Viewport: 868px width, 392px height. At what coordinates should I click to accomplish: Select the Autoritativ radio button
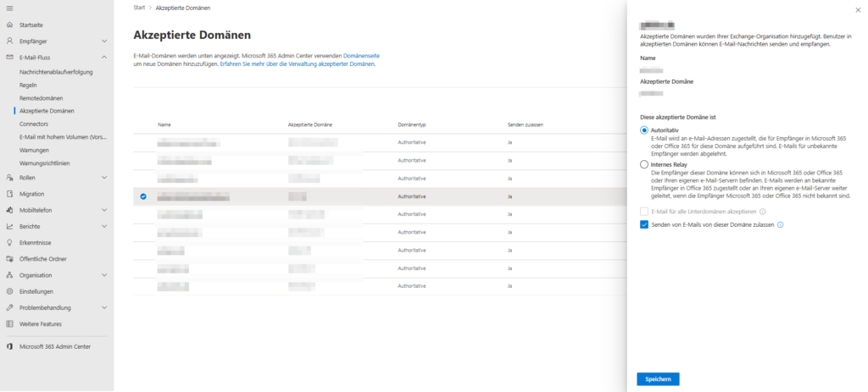[x=644, y=130]
